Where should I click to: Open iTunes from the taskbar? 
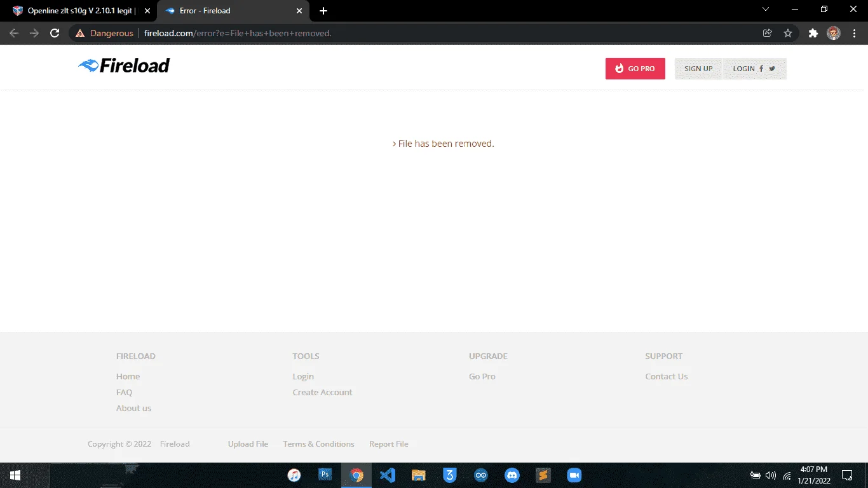click(x=294, y=475)
